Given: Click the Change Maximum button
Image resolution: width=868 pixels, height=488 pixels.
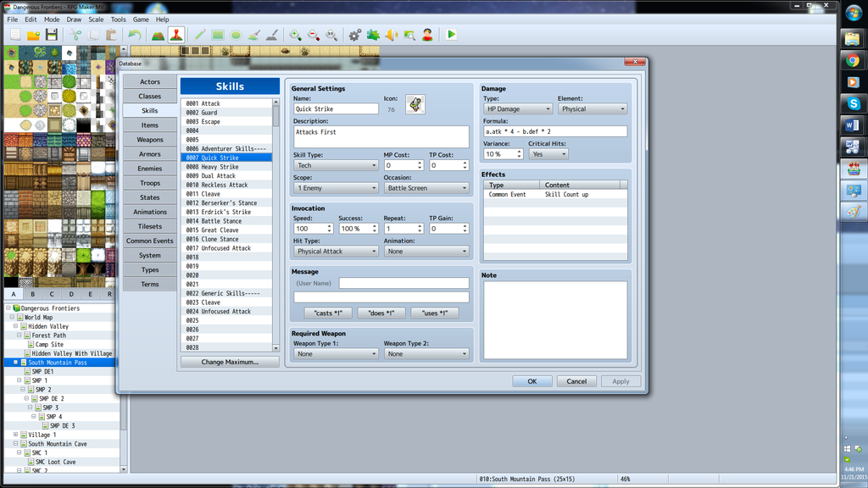Looking at the screenshot, I should (230, 362).
